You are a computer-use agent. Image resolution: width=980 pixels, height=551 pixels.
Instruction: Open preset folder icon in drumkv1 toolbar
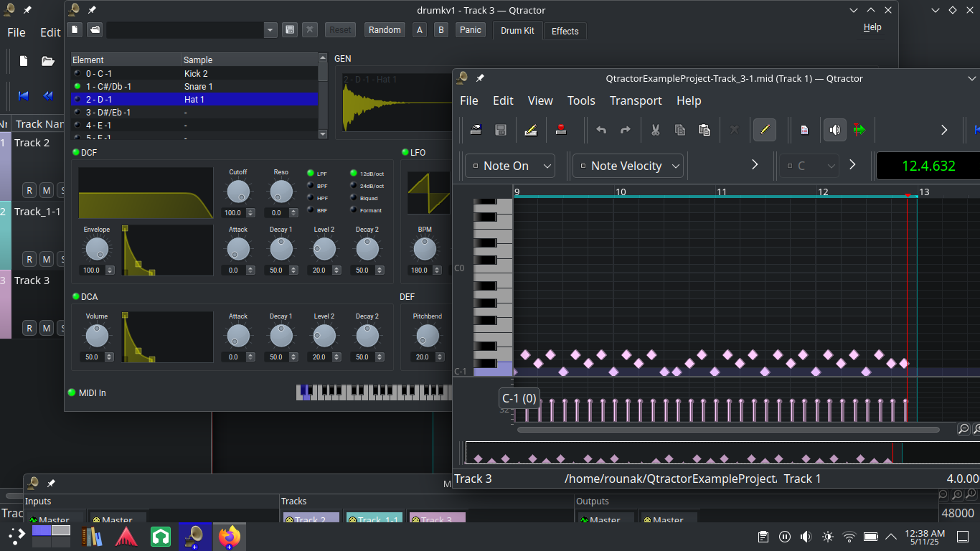point(95,29)
